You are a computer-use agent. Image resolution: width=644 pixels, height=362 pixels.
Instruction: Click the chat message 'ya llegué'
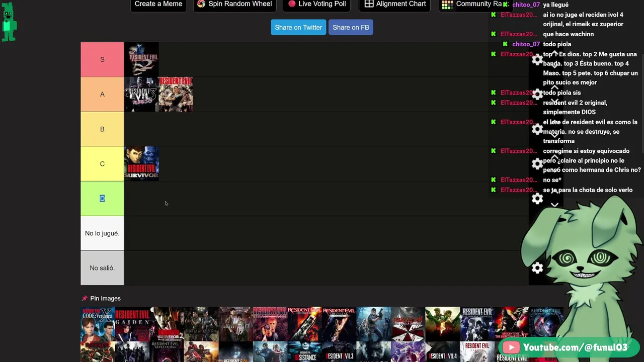coord(555,5)
